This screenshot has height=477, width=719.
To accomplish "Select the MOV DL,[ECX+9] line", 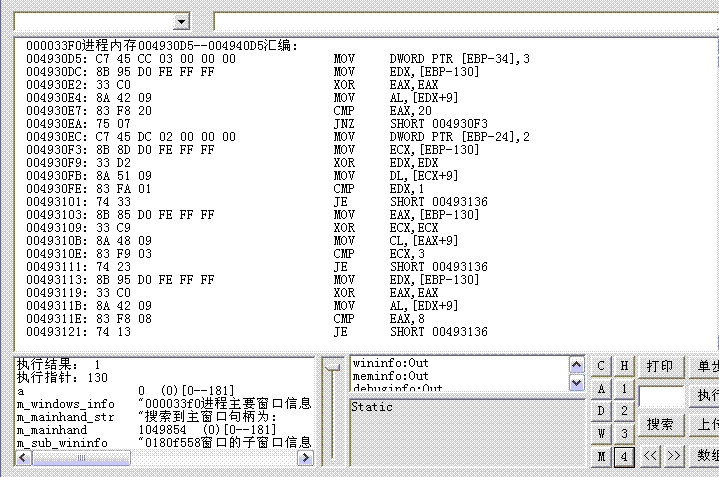I will [x=242, y=176].
